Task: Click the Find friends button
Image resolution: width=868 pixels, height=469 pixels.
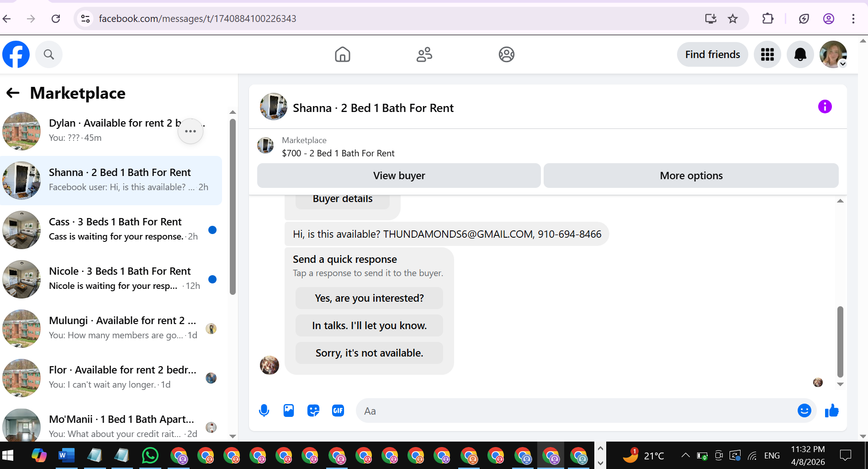Action: [713, 54]
